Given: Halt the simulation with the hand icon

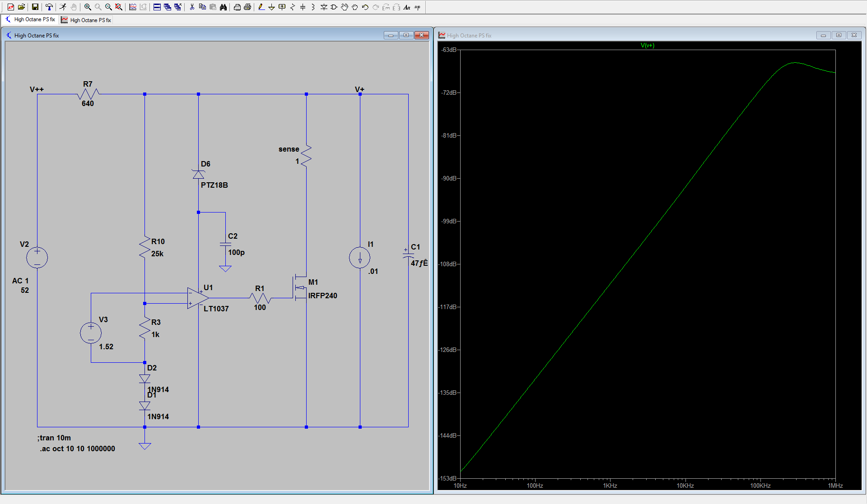Looking at the screenshot, I should (74, 7).
